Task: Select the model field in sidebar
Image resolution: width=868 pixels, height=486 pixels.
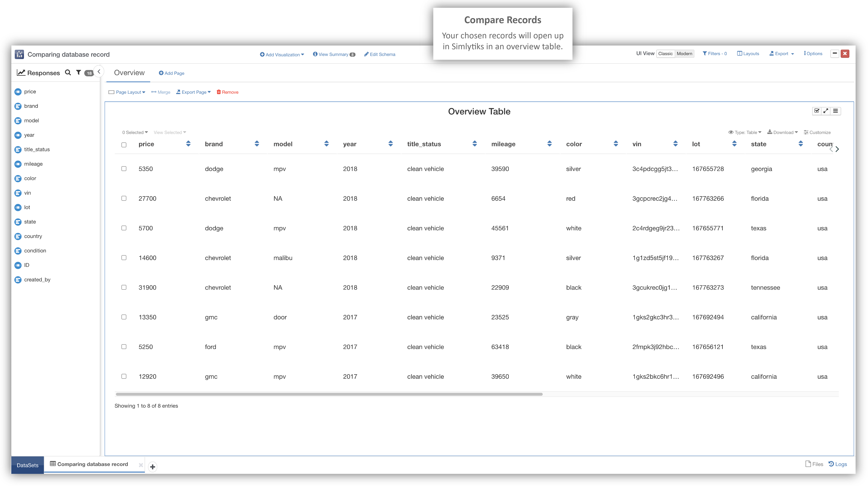Action: [32, 121]
